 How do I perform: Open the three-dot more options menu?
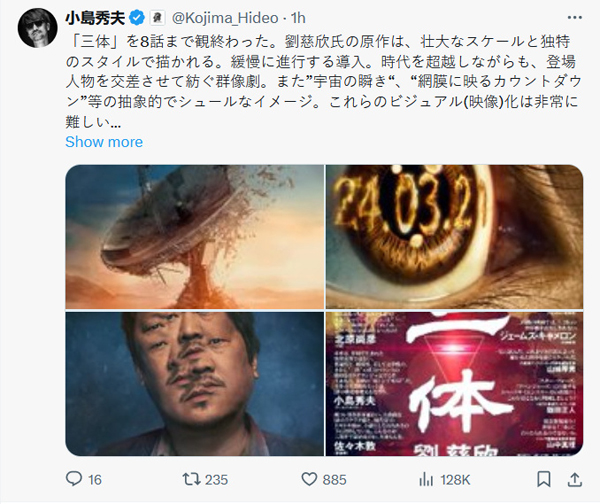click(574, 18)
